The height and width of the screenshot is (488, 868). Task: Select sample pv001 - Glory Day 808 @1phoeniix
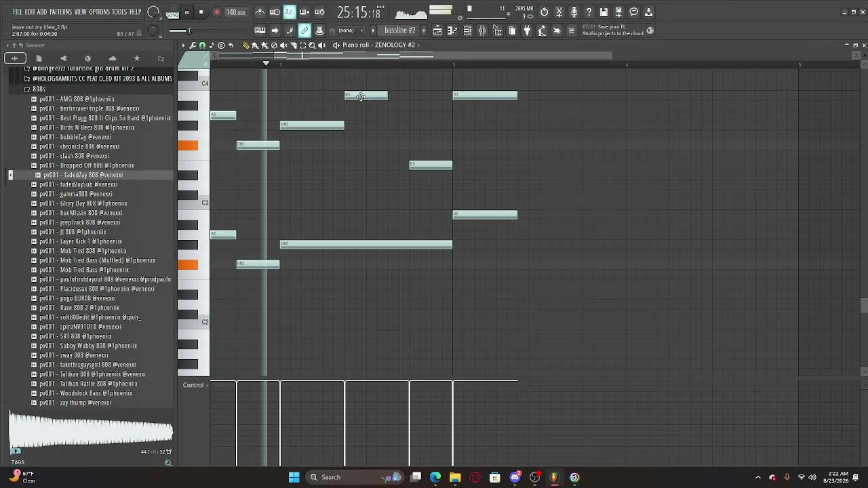coord(83,203)
